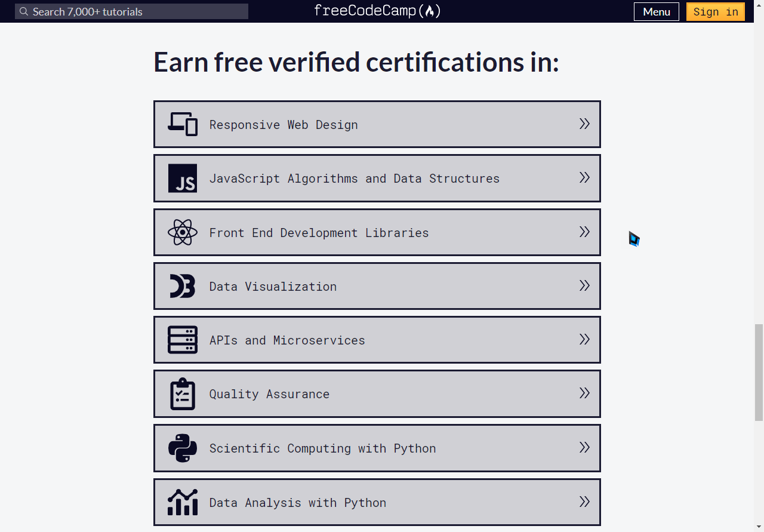Click the Responsive Web Design device icon

tap(183, 124)
